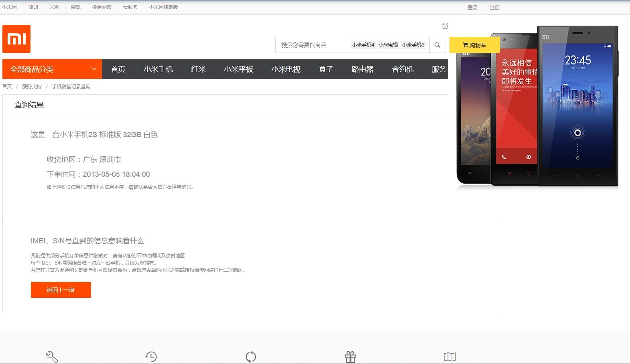Click the wrench icon at page bottom
Image resolution: width=630 pixels, height=364 pixels.
pos(52,356)
